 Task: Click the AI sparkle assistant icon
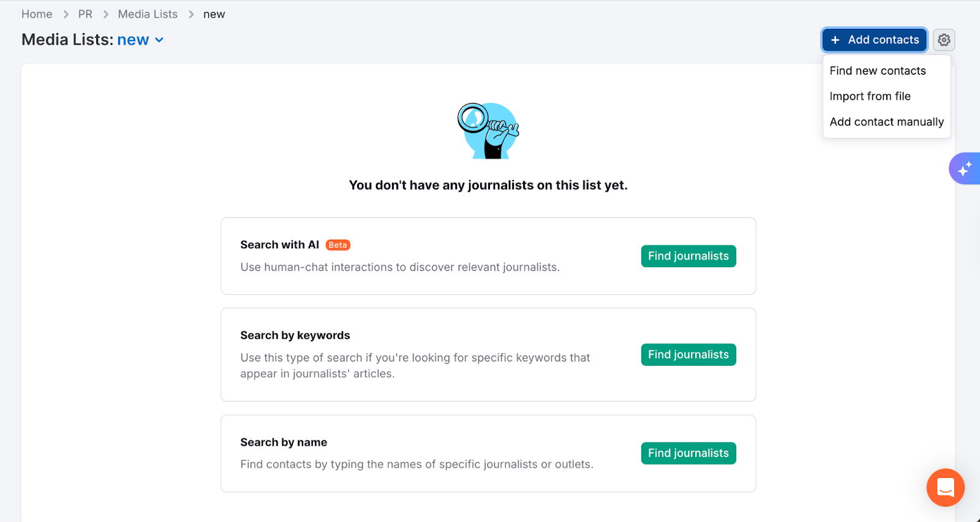(965, 168)
